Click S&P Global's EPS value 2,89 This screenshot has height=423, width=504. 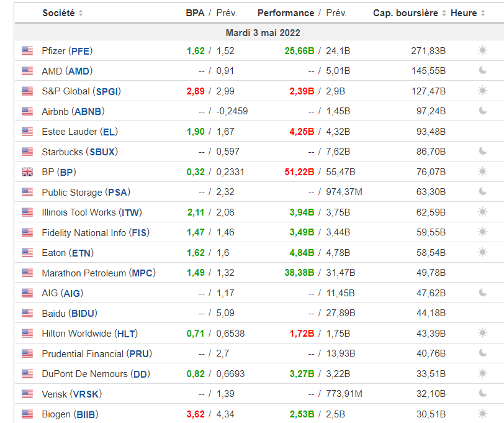point(196,91)
